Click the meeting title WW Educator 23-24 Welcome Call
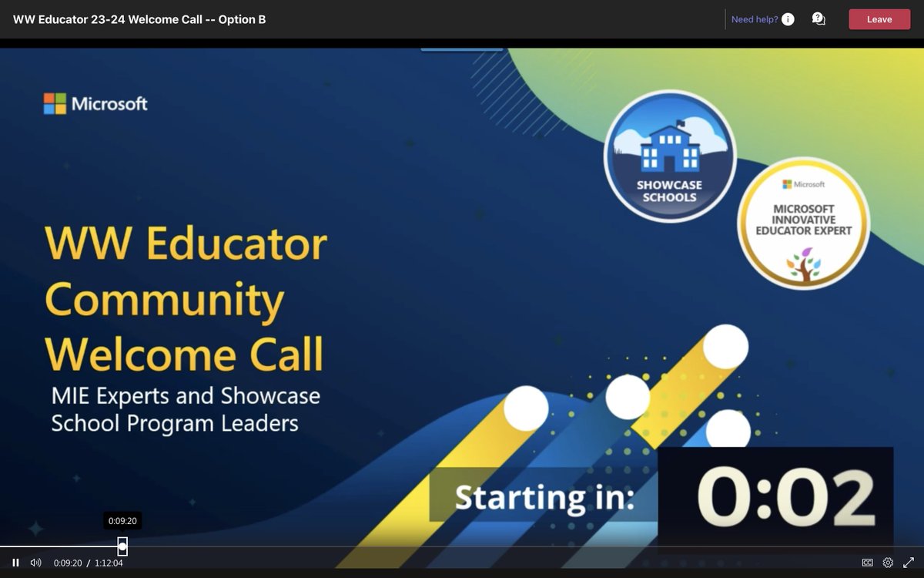The image size is (924, 578). coord(139,19)
